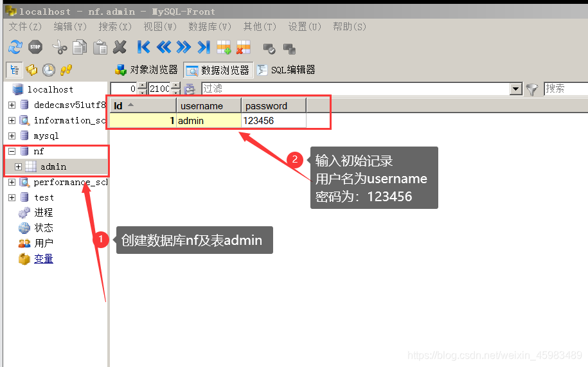This screenshot has height=367, width=588.
Task: Click the 变量 link in tree
Action: 44,259
